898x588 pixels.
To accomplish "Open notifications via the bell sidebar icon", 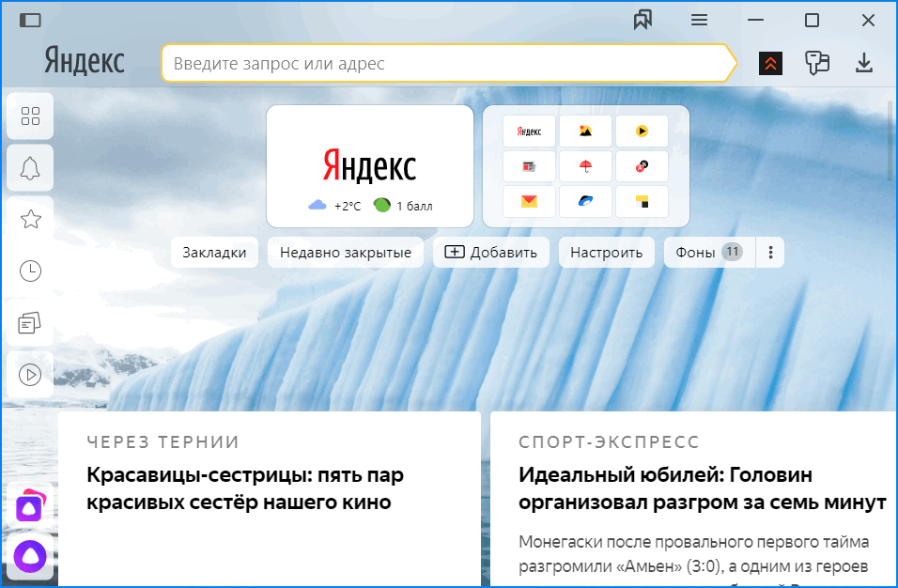I will [x=29, y=167].
